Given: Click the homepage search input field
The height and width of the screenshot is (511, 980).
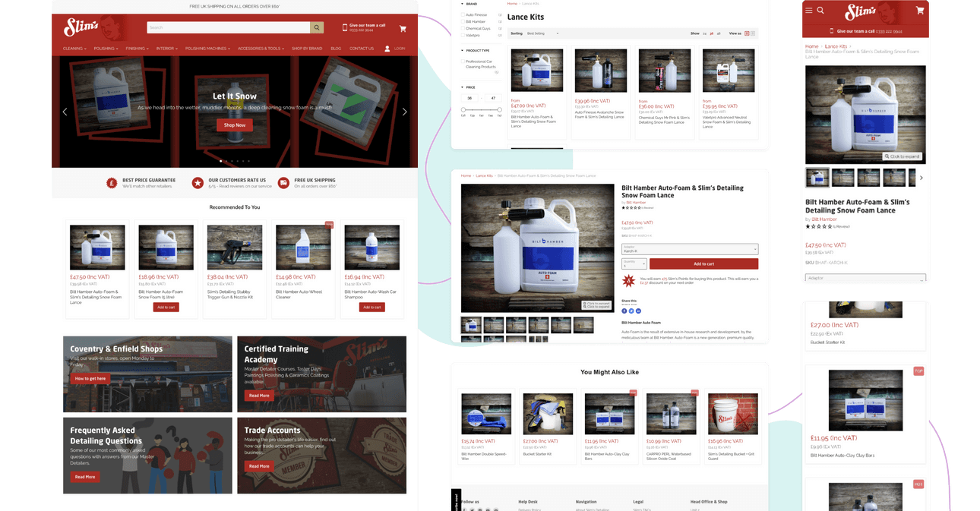Looking at the screenshot, I should pos(229,28).
